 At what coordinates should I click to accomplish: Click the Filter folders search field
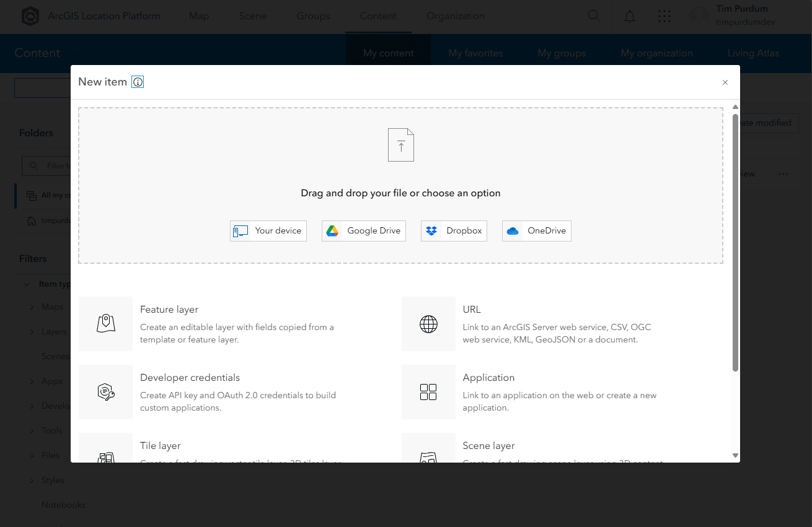pyautogui.click(x=46, y=166)
